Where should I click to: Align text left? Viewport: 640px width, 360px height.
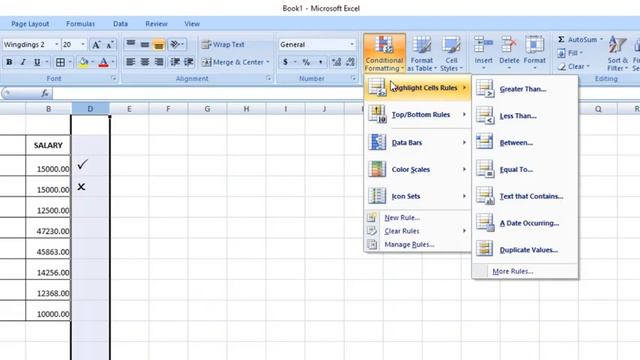tap(131, 62)
